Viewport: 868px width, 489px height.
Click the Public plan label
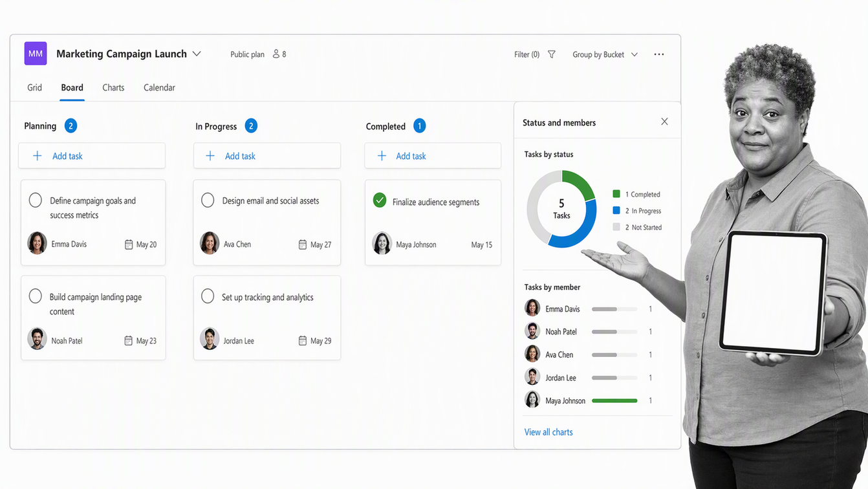point(247,54)
